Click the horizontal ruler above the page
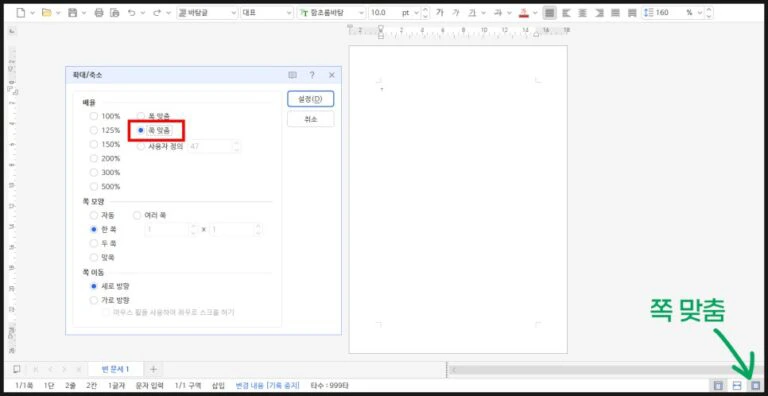The image size is (768, 396). click(459, 31)
